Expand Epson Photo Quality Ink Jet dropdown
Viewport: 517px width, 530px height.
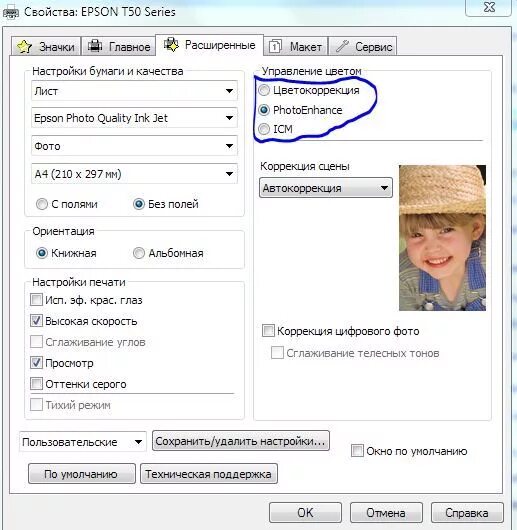(x=134, y=118)
